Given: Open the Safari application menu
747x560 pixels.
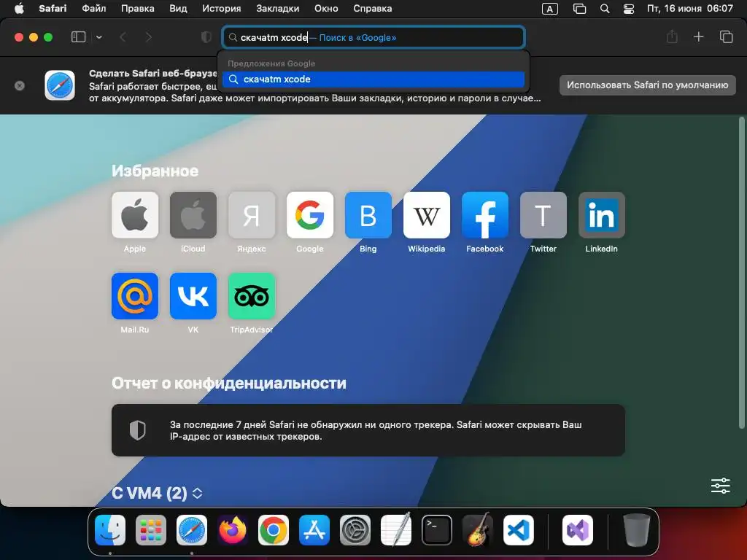Looking at the screenshot, I should coord(53,9).
